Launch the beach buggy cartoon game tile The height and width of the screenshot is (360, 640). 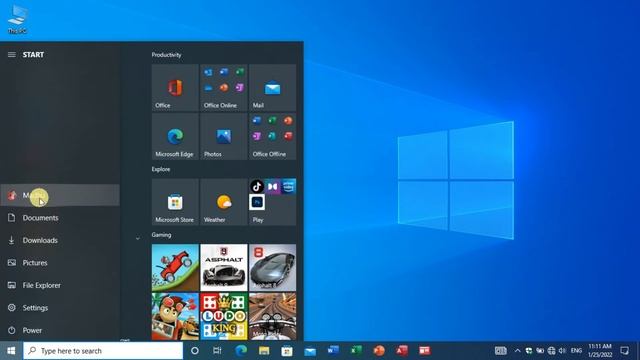pyautogui.click(x=175, y=316)
